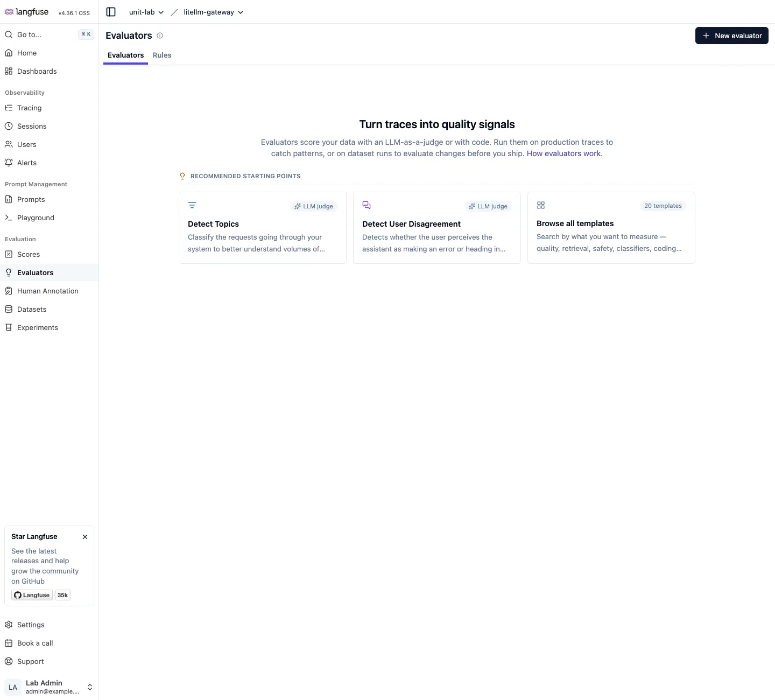Click the info icon beside Evaluators title
The width and height of the screenshot is (775, 700).
pyautogui.click(x=160, y=36)
